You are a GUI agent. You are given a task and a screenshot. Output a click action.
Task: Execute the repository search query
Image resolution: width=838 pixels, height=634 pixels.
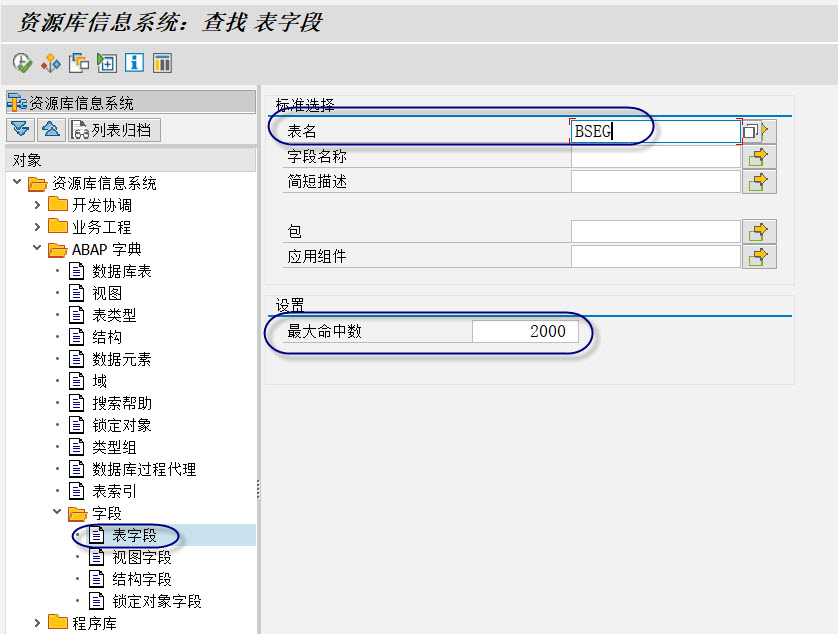point(21,63)
